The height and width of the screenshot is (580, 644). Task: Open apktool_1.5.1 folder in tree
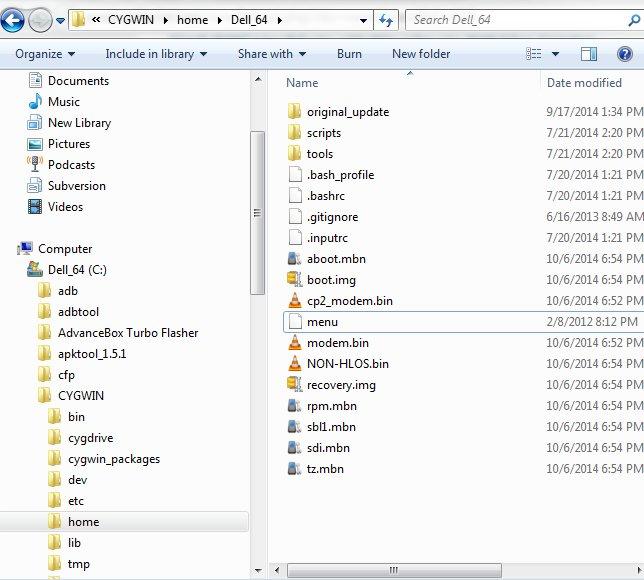[92, 354]
